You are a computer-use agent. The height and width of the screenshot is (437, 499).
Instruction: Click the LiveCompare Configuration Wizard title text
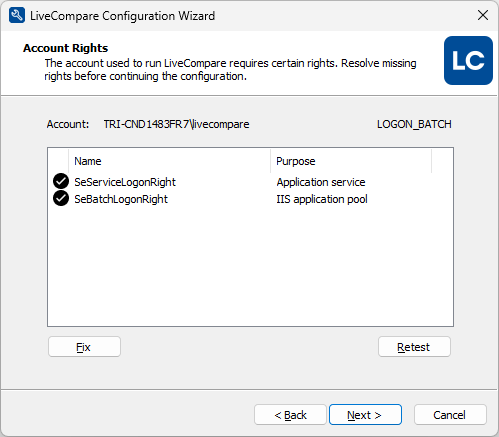(x=123, y=16)
